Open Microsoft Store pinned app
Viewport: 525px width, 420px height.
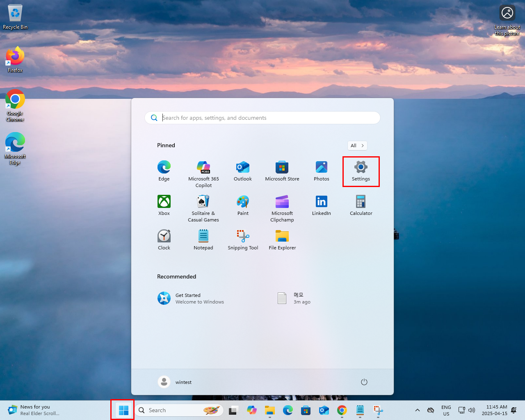click(x=282, y=171)
